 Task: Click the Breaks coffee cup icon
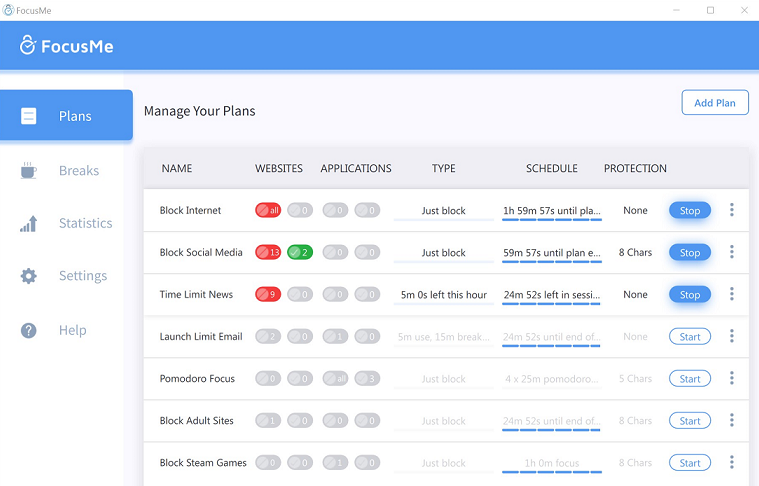[29, 170]
